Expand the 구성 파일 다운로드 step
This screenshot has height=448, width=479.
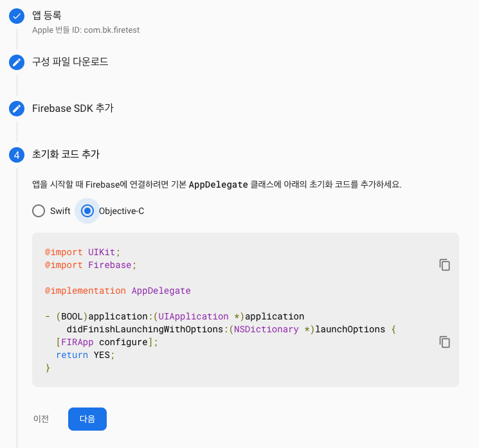point(70,62)
